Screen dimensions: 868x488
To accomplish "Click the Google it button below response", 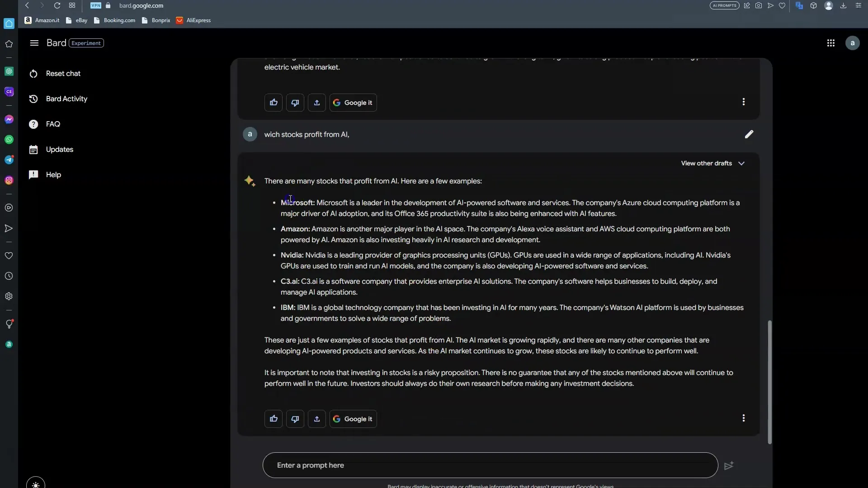I will tap(352, 419).
